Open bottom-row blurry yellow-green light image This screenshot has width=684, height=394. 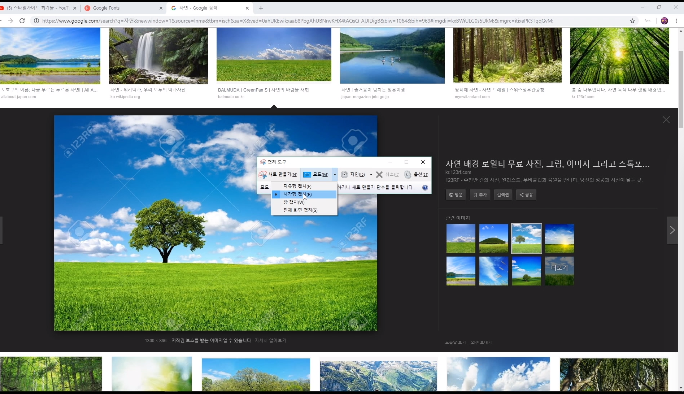click(x=152, y=374)
